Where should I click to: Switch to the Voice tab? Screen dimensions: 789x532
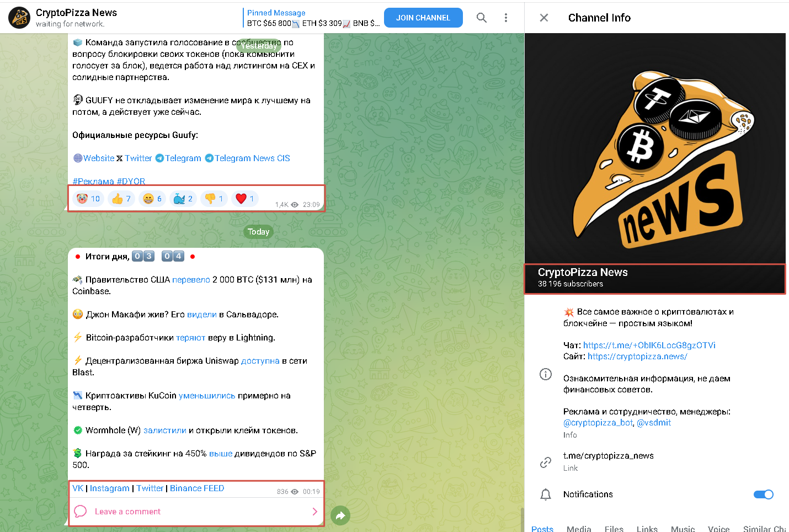click(x=719, y=528)
